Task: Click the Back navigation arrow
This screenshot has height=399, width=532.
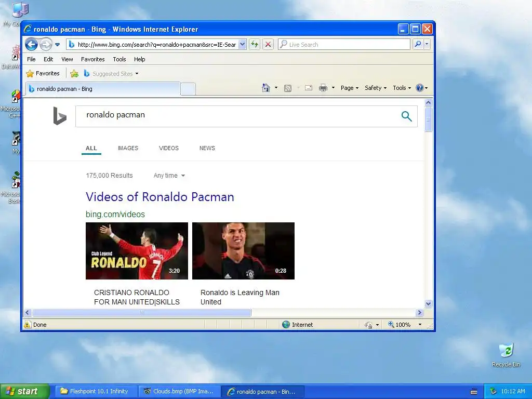Action: click(x=31, y=45)
